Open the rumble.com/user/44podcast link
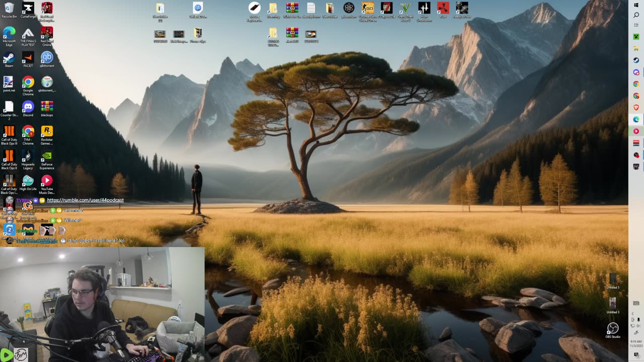The width and height of the screenshot is (644, 362). tap(85, 200)
